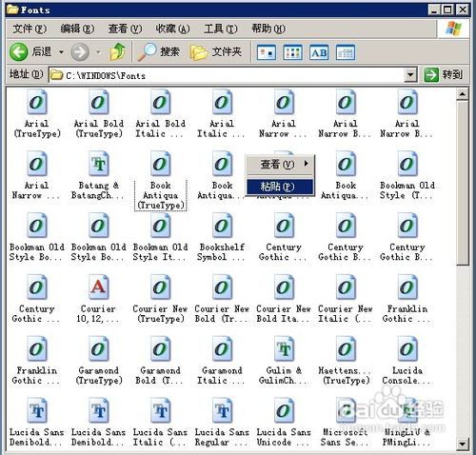Image resolution: width=476 pixels, height=455 pixels.
Task: Choose Paste (粘贴) in context menu
Action: pos(281,187)
